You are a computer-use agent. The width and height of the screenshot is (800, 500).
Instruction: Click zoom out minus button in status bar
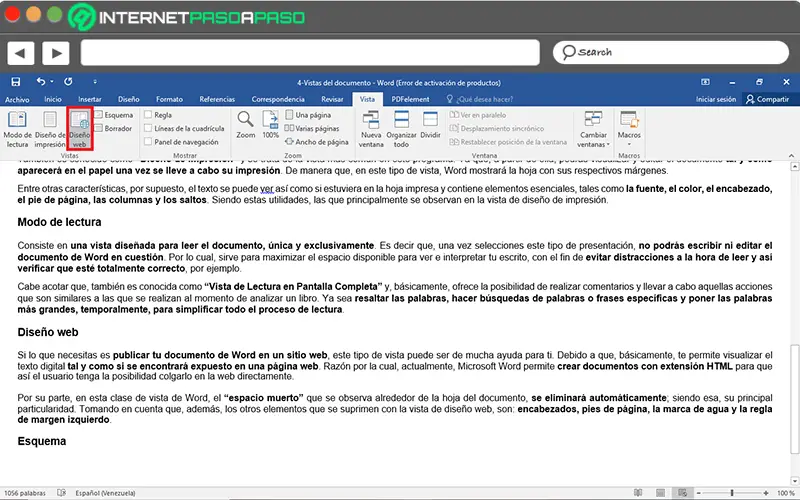tap(698, 493)
